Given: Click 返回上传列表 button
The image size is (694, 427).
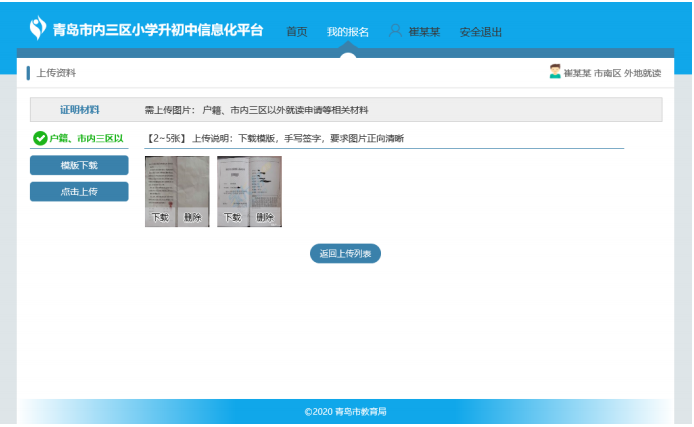Looking at the screenshot, I should 345,254.
